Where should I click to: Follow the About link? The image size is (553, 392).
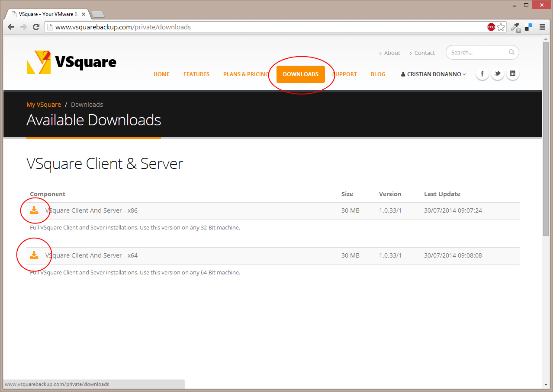392,53
